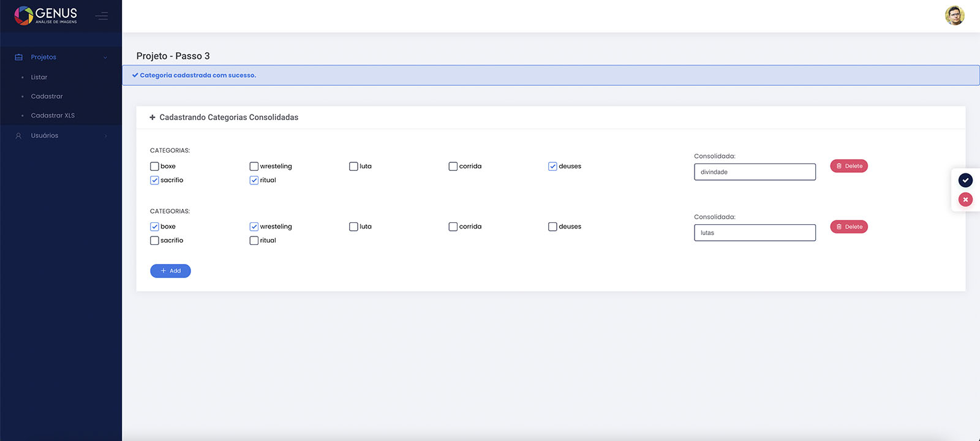
Task: Click the Usuários person icon
Action: tap(18, 136)
